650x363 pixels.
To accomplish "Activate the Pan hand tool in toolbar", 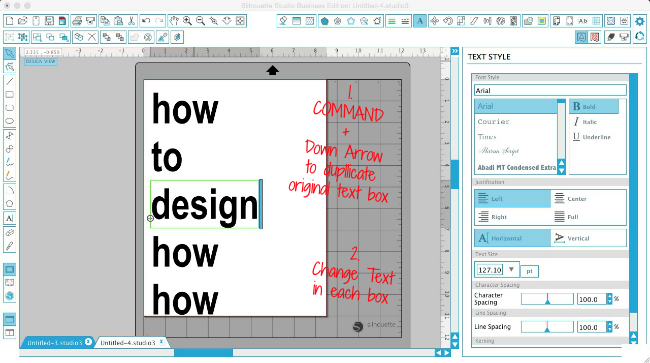I will [x=174, y=21].
